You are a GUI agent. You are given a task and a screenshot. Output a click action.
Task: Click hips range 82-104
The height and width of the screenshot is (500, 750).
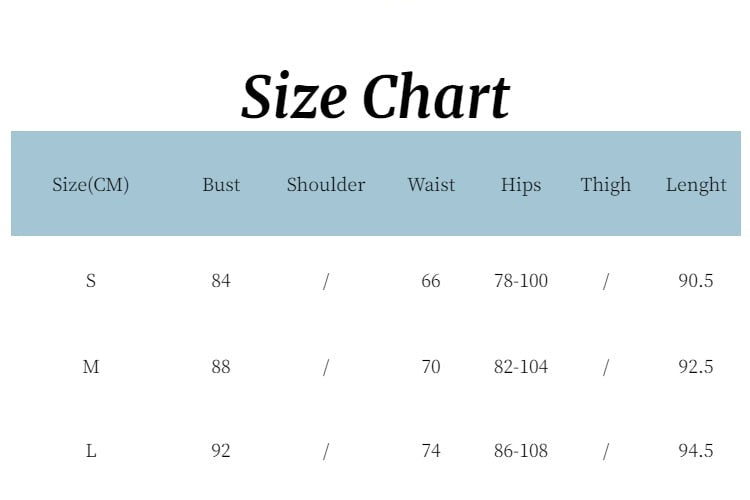coord(521,367)
